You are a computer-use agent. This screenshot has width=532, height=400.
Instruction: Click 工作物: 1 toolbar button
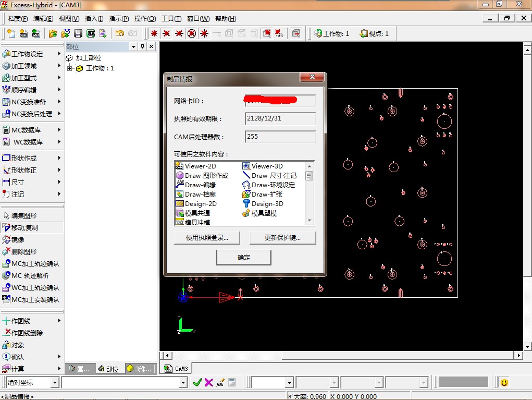coord(331,33)
